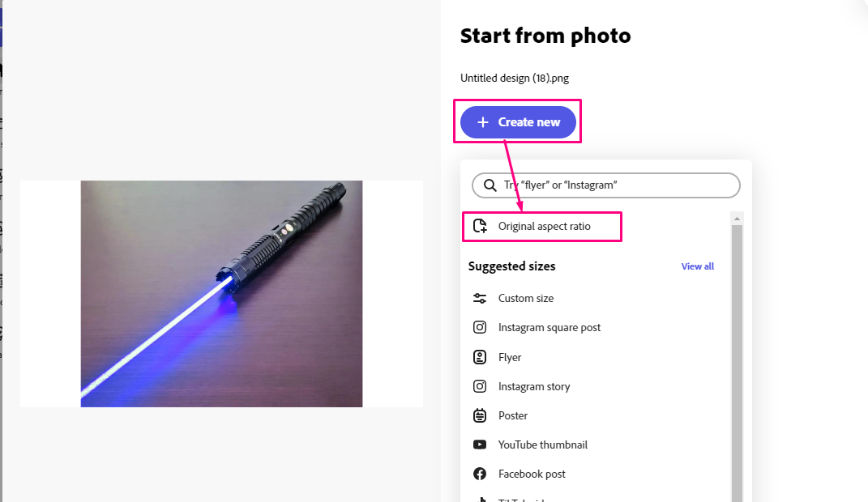This screenshot has width=868, height=502.
Task: Click the laser pointer photo preview
Action: (221, 293)
